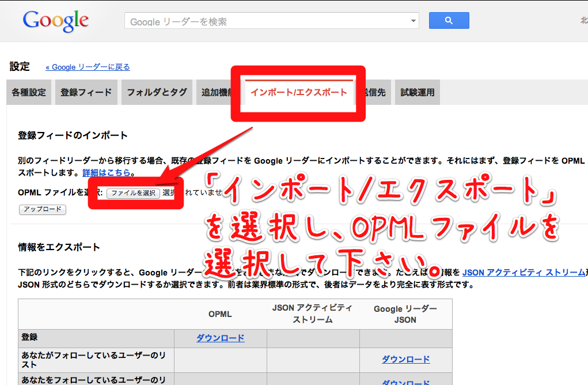Open the 追加機能 tab
Screen dimensions: 588x385
click(214, 92)
